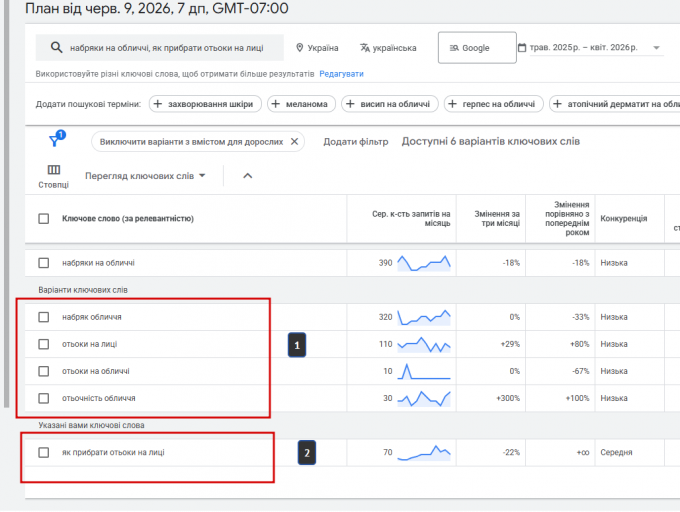This screenshot has height=512, width=680.
Task: Click the calendar icon beside date range
Action: tap(522, 47)
